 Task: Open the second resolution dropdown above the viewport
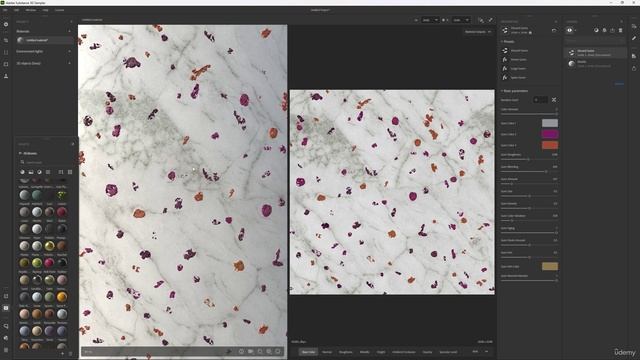click(461, 20)
